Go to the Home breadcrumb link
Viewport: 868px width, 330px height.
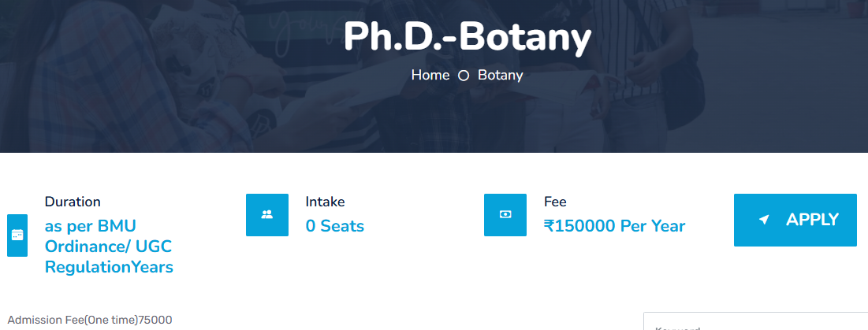point(430,76)
